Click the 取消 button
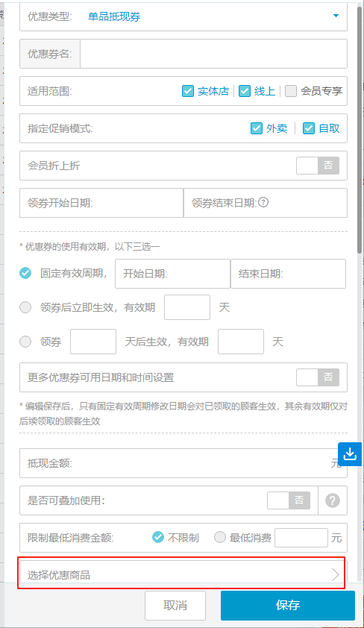The width and height of the screenshot is (364, 628). 175,605
